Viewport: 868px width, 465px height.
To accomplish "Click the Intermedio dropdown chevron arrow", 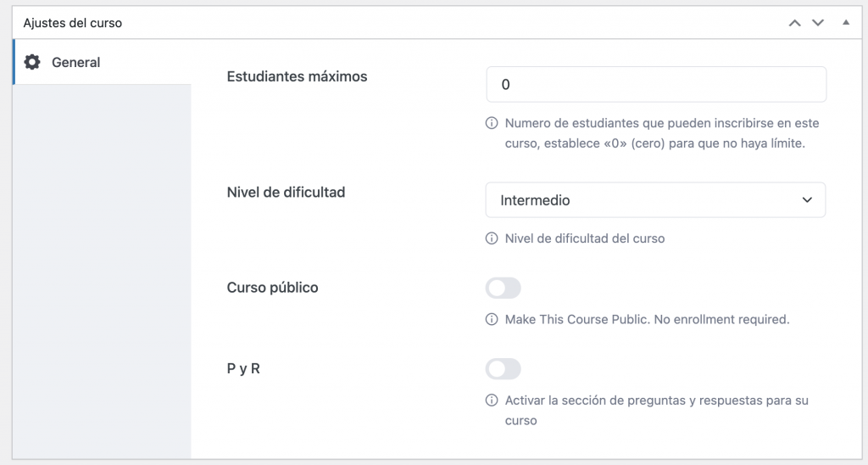I will coord(806,200).
